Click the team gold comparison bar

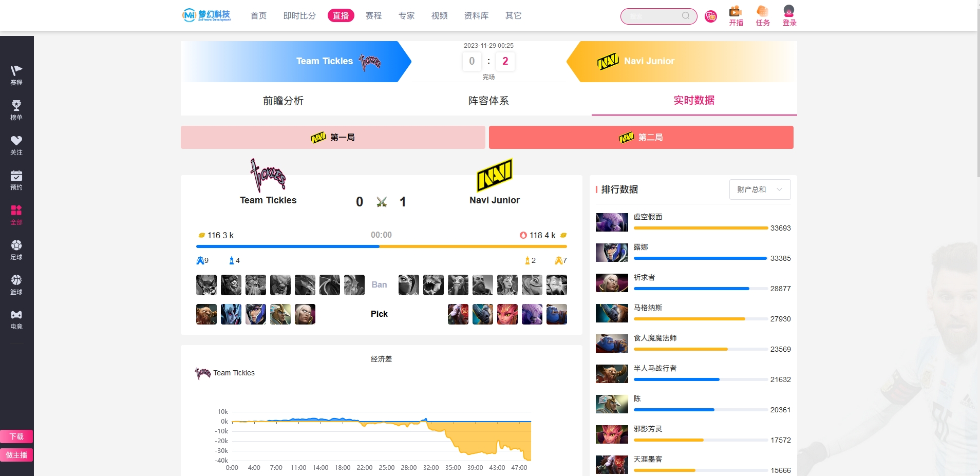(x=381, y=246)
